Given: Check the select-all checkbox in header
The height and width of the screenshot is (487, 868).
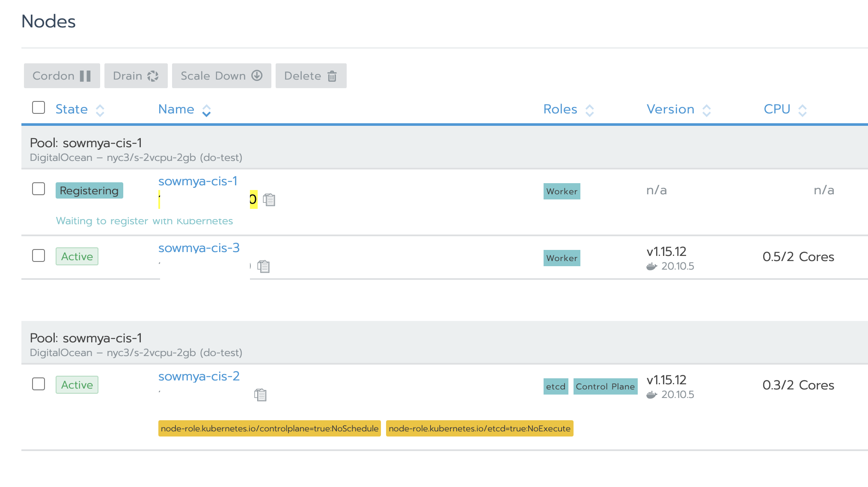Looking at the screenshot, I should click(x=38, y=108).
